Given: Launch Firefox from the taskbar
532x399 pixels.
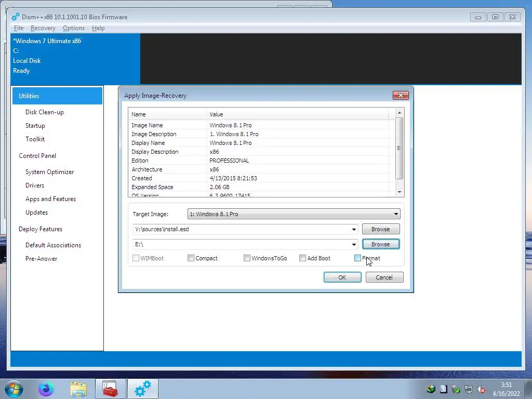Looking at the screenshot, I should pyautogui.click(x=46, y=389).
